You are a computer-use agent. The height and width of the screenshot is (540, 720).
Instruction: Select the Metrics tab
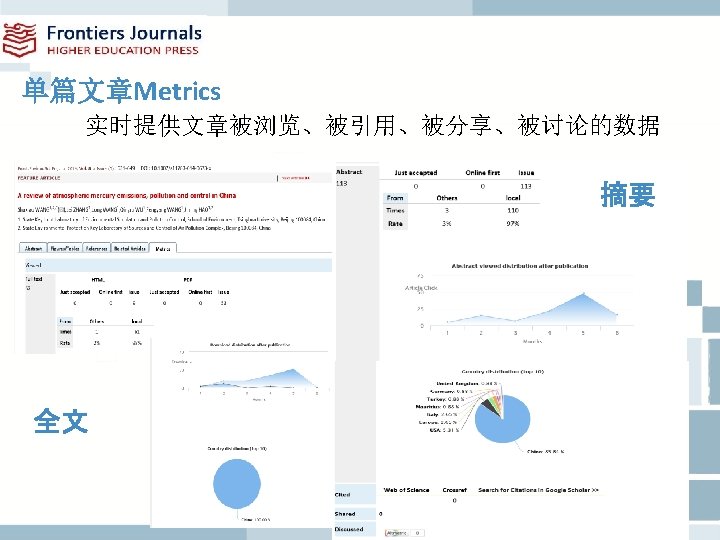(163, 248)
